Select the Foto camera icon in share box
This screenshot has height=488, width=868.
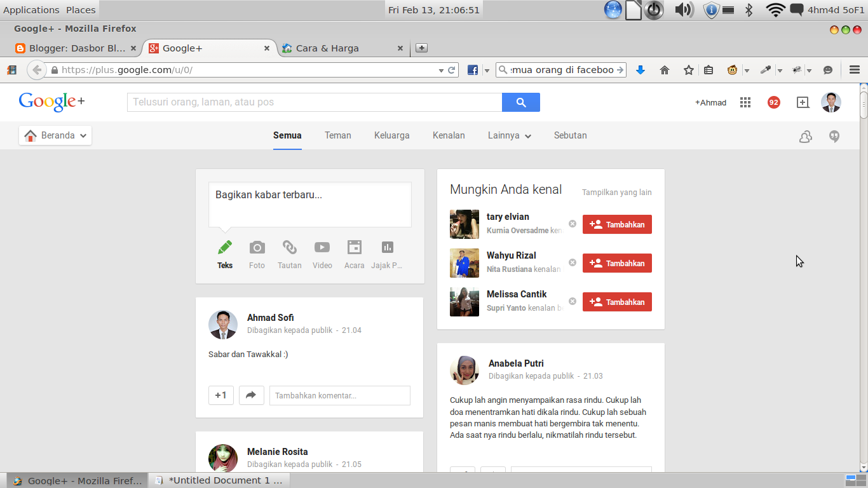(257, 248)
